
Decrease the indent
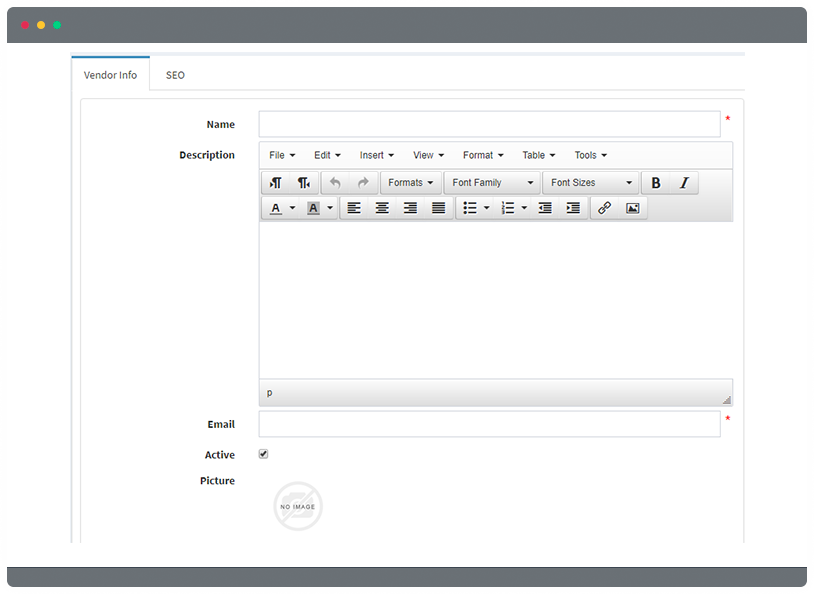point(545,208)
